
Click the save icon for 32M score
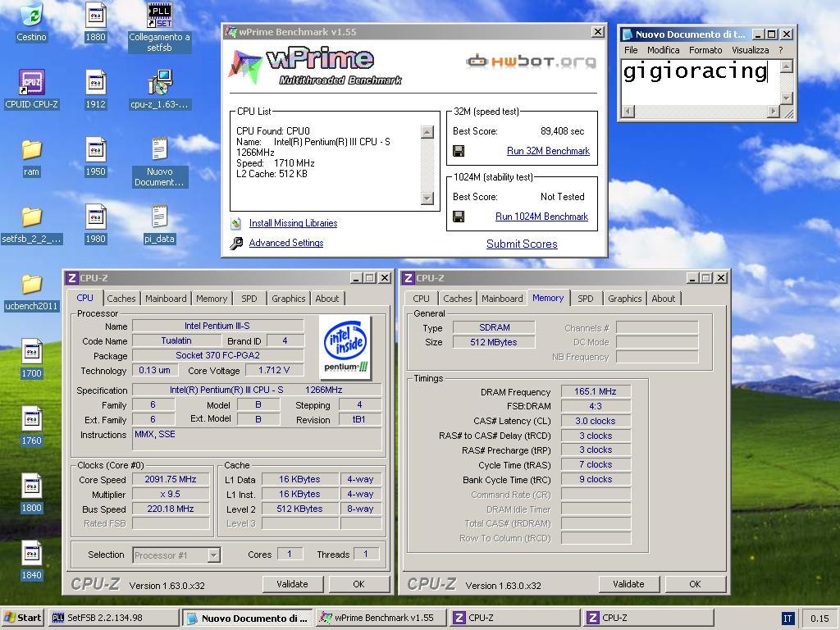459,151
